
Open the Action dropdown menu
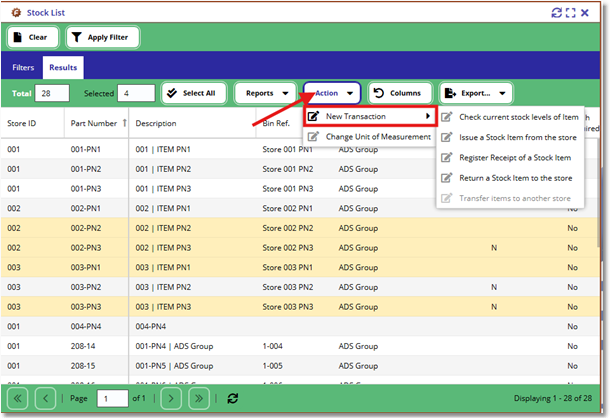pos(332,93)
